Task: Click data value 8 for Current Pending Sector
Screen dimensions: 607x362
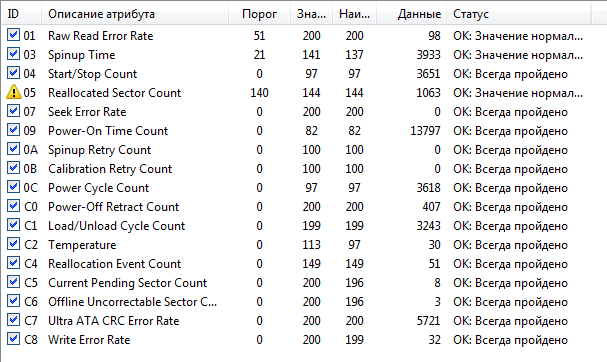Action: click(x=437, y=283)
